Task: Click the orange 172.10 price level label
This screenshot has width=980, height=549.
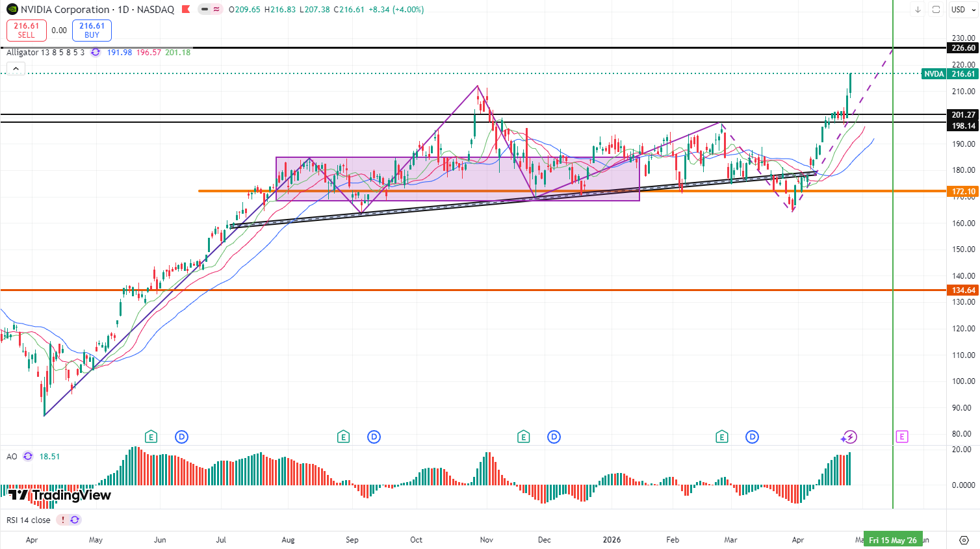Action: [963, 192]
